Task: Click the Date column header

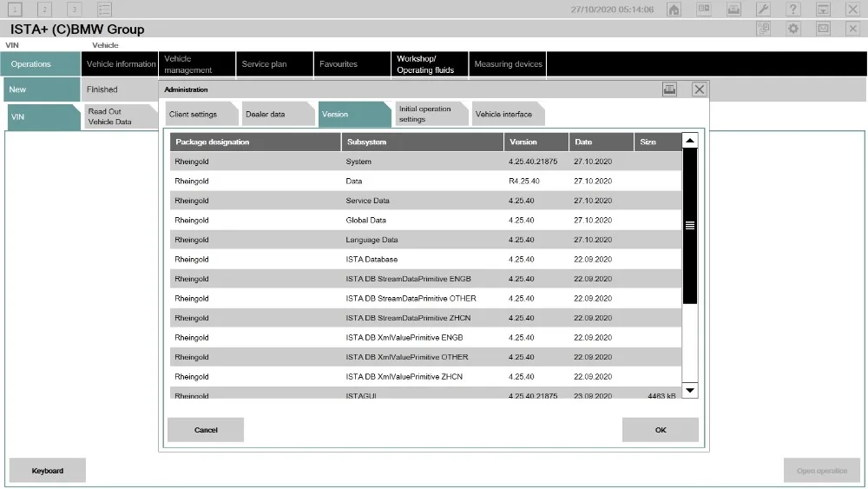Action: pyautogui.click(x=602, y=142)
